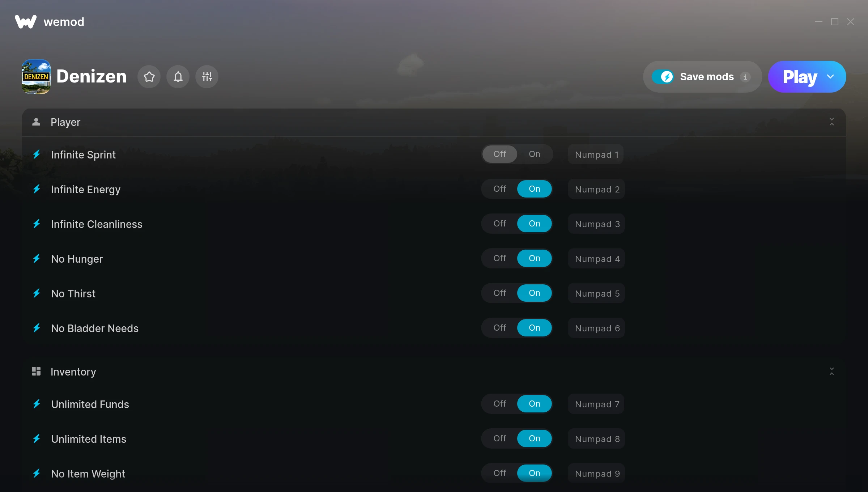Screen dimensions: 868x492
Task: Select Numpad 1 keybind for Infinite Sprint
Action: [597, 154]
